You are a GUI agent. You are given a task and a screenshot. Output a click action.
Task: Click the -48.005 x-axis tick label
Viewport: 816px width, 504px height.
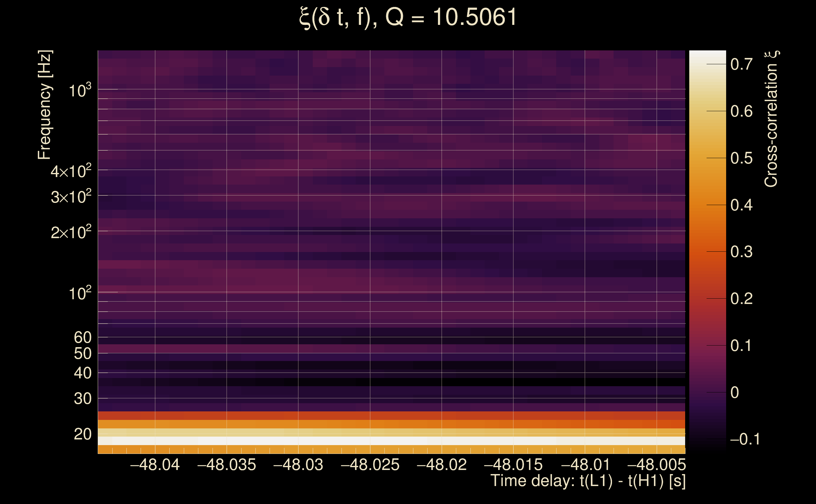pos(656,465)
